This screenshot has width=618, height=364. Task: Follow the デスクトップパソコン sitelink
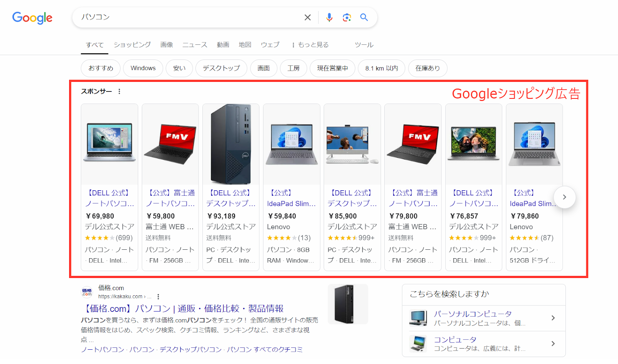point(191,349)
